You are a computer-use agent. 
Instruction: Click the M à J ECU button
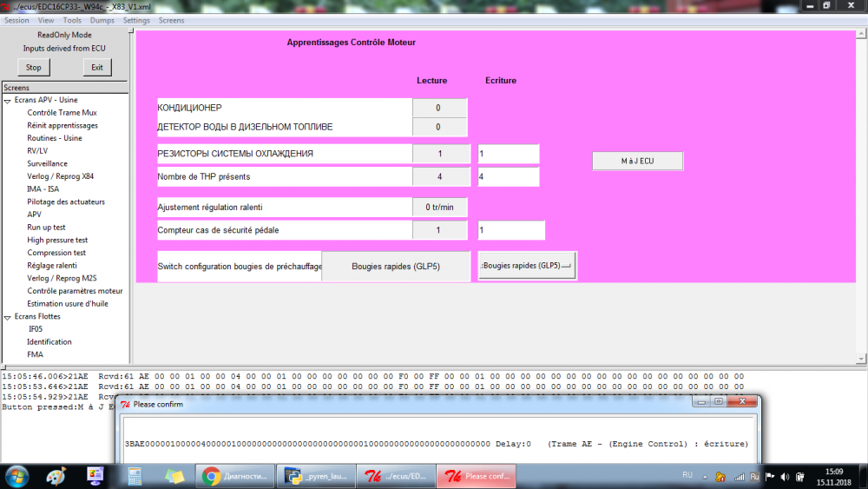[x=637, y=161]
